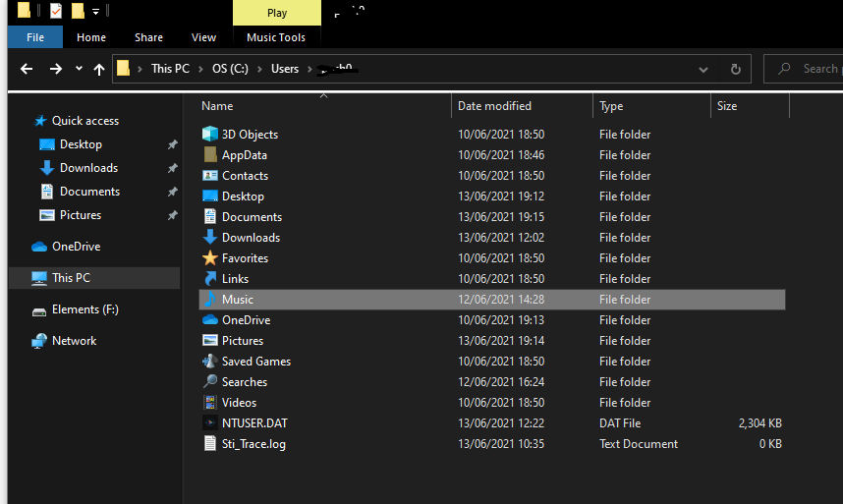Click Users in the address breadcrumb
Viewport: 843px width, 504px height.
[285, 69]
